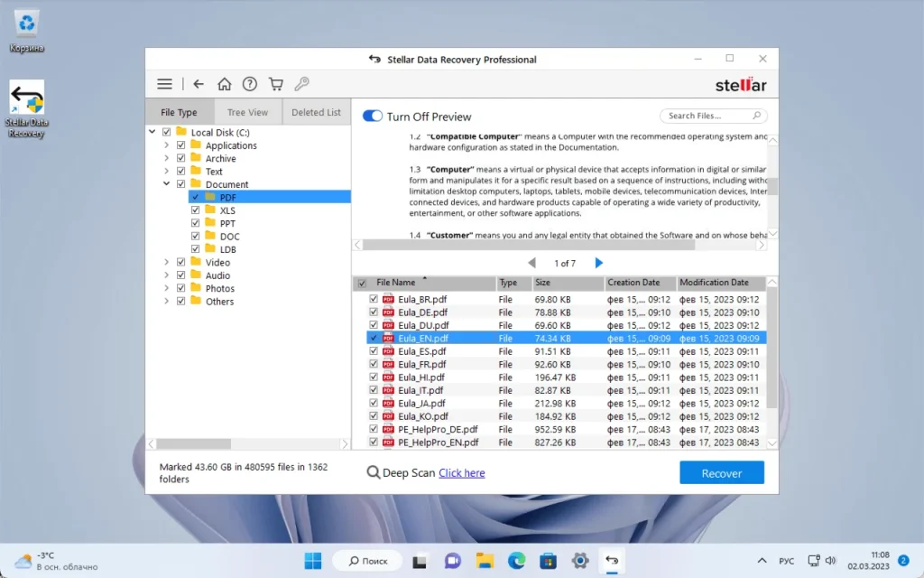Uncheck the Local Disk (C:) checkbox
Image resolution: width=924 pixels, height=578 pixels.
[x=166, y=132]
